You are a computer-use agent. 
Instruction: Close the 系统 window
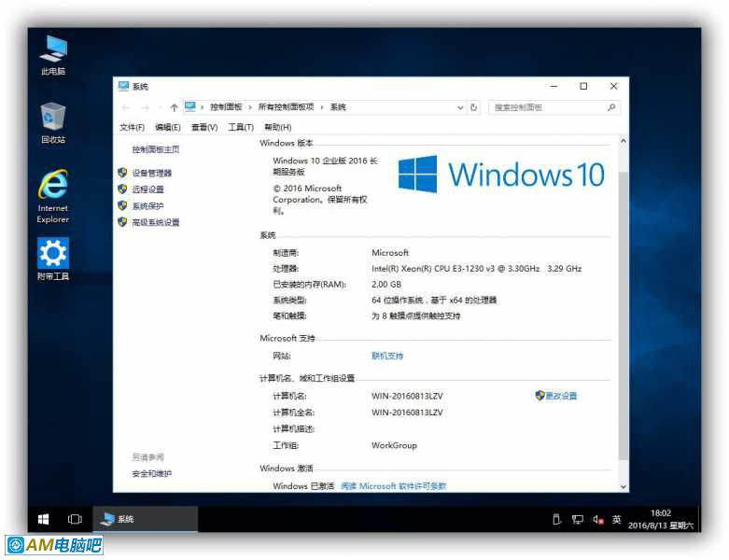tap(613, 87)
